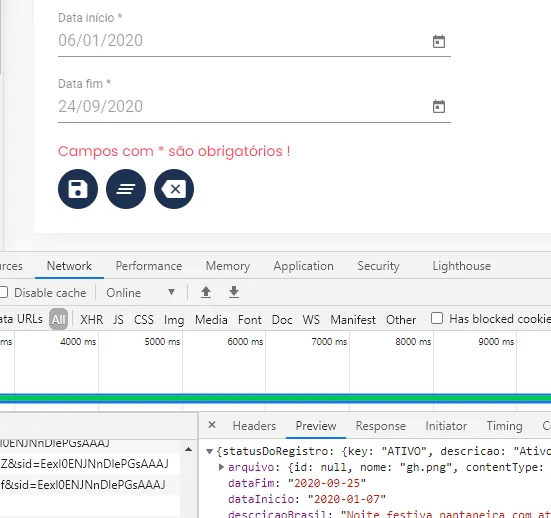This screenshot has height=518, width=551.
Task: Open the Performance tab
Action: click(149, 266)
